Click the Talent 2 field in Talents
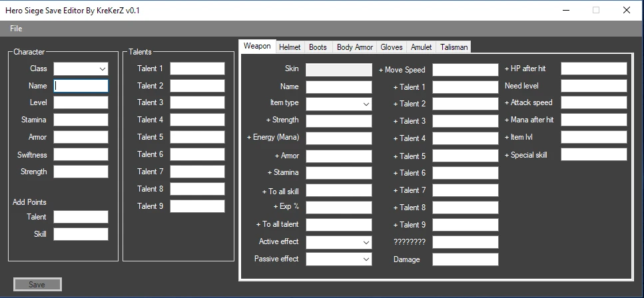 [x=198, y=86]
